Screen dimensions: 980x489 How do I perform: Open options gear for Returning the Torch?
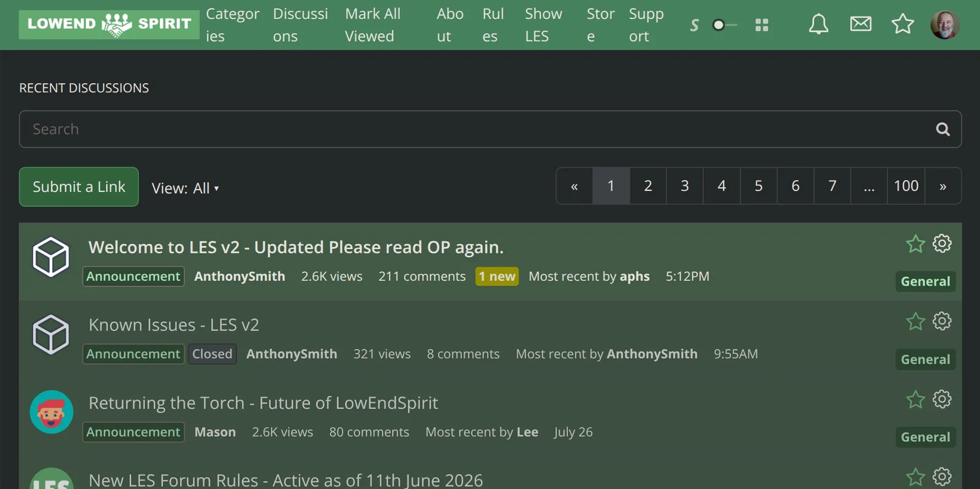pos(942,400)
